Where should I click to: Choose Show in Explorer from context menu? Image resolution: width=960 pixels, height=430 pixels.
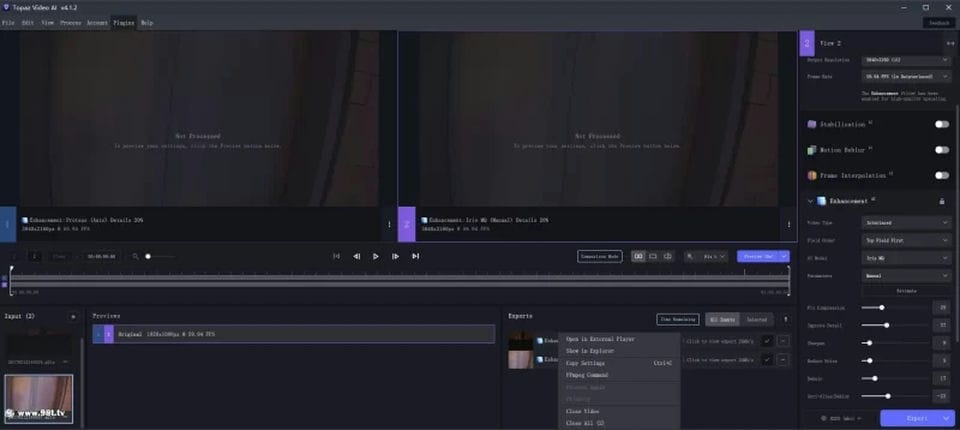click(619, 351)
